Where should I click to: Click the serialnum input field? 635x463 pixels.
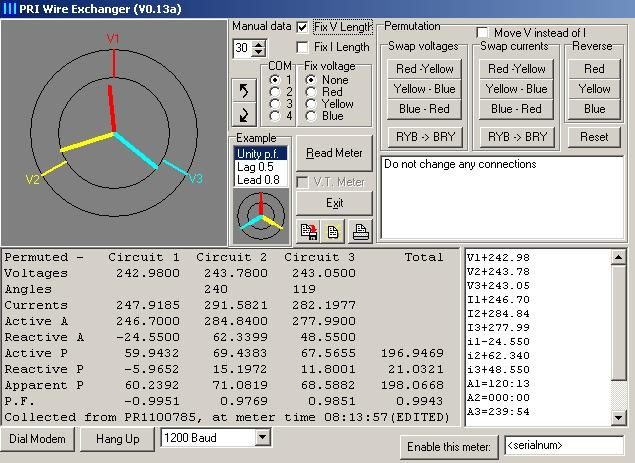[563, 443]
